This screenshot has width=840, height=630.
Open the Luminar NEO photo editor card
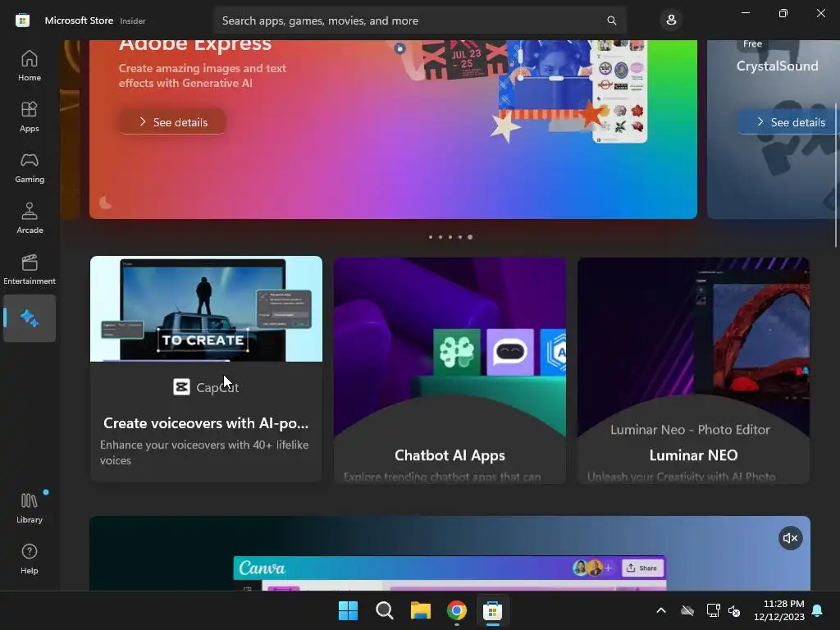coord(693,370)
